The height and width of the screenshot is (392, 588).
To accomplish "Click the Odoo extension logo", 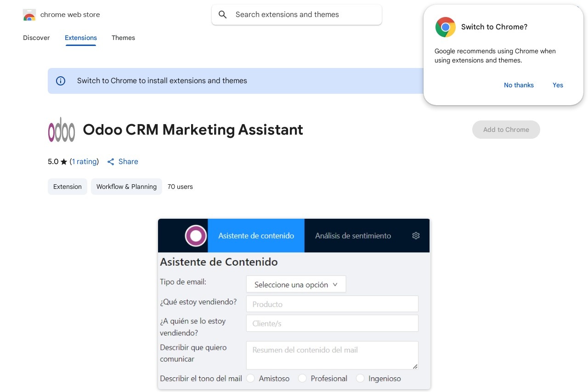I will pos(62,130).
